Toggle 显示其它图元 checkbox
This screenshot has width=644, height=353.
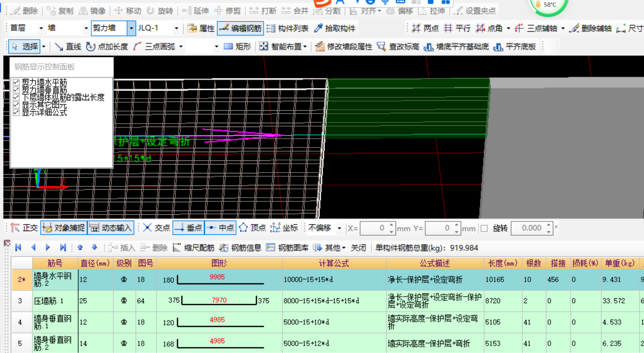16,105
